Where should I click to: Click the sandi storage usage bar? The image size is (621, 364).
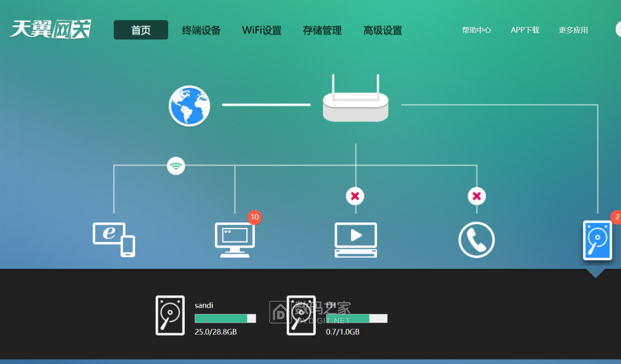(x=225, y=318)
